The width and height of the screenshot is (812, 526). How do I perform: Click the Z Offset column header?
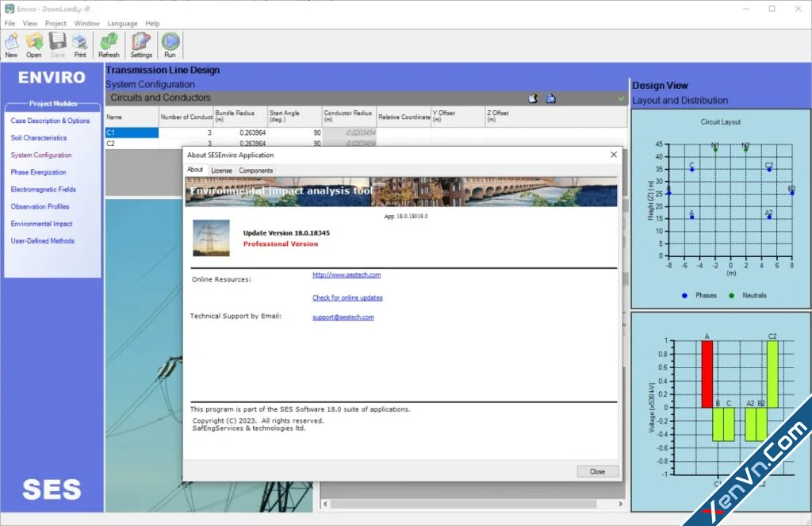556,117
